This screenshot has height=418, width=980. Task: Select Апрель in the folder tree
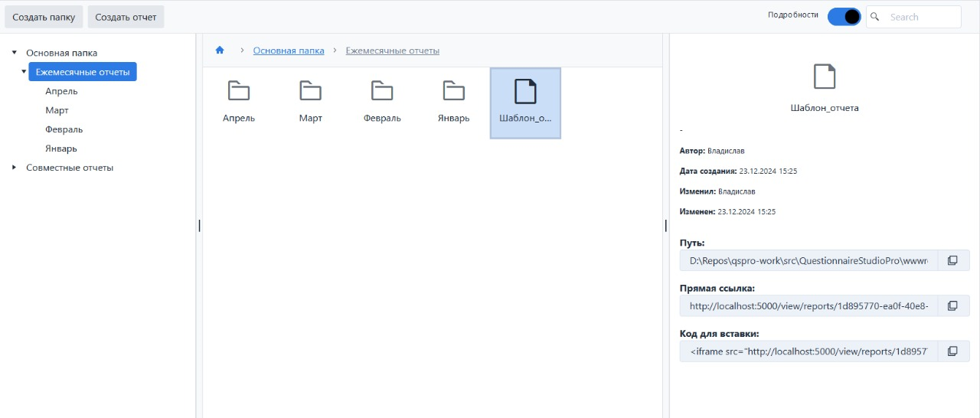(x=61, y=91)
